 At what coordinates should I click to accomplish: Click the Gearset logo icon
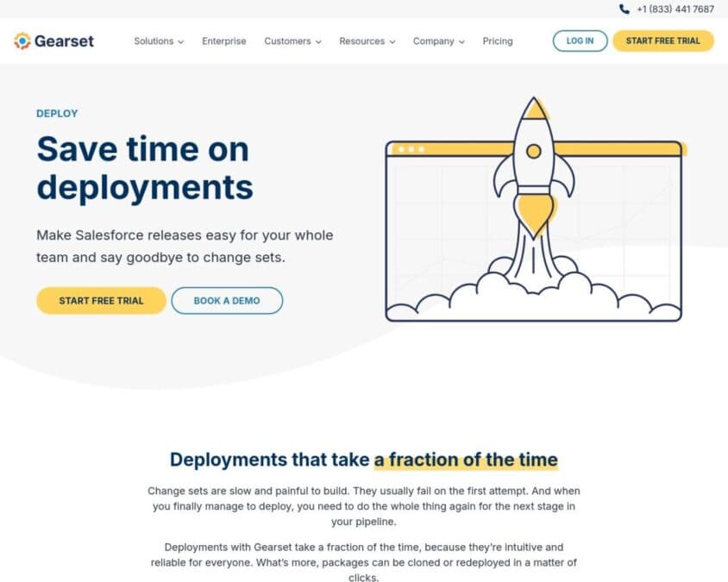tap(22, 41)
